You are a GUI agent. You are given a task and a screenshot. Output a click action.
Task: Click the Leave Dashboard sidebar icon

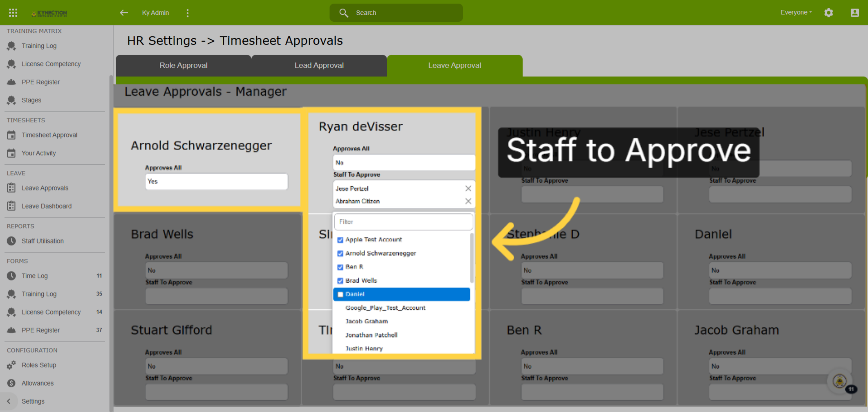[11, 206]
